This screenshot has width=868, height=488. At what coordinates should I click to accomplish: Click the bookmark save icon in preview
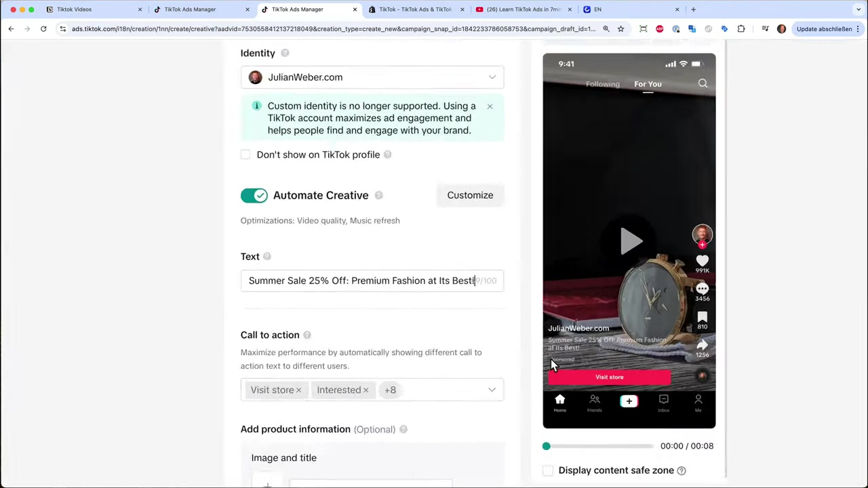(x=702, y=317)
